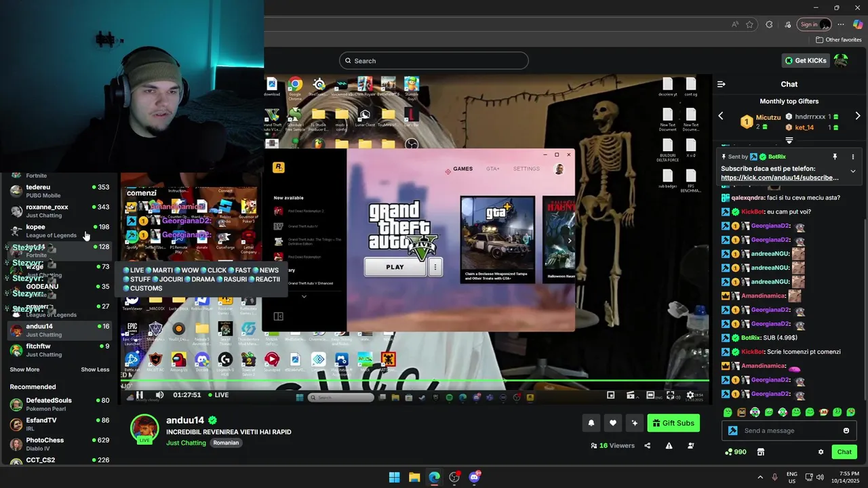Viewport: 868px width, 488px height.
Task: Unpin the BotRix pinned message
Action: tap(835, 157)
